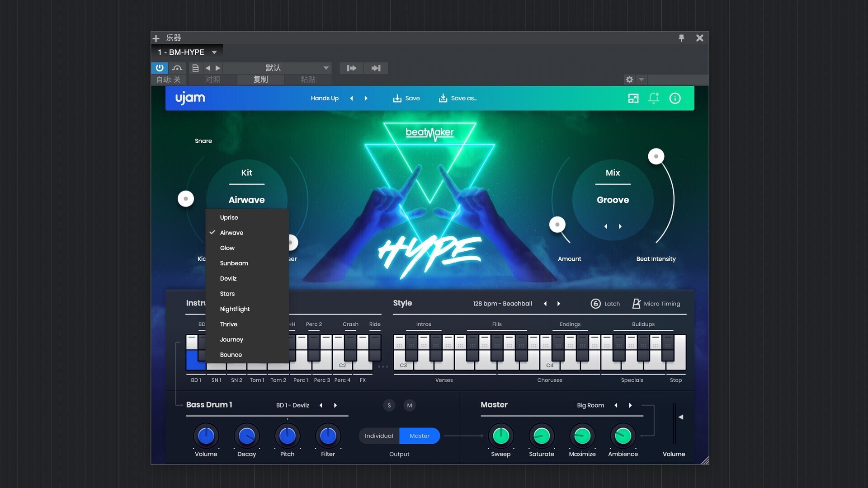Open the preset file document icon

click(x=195, y=68)
